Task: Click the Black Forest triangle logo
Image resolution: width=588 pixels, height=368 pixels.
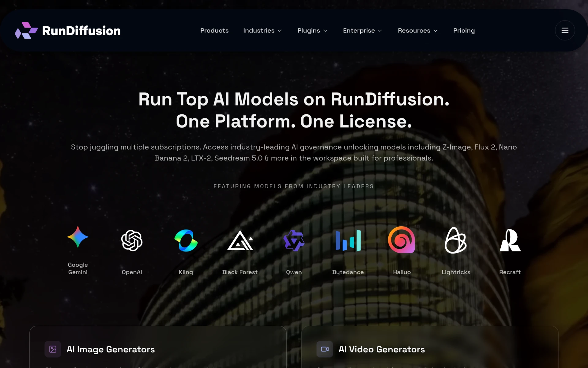Action: click(x=240, y=240)
